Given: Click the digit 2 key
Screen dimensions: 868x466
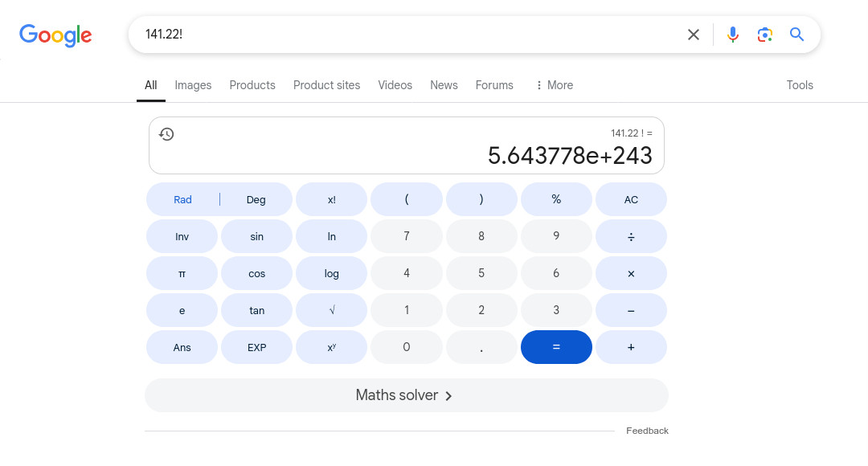Looking at the screenshot, I should [x=481, y=310].
